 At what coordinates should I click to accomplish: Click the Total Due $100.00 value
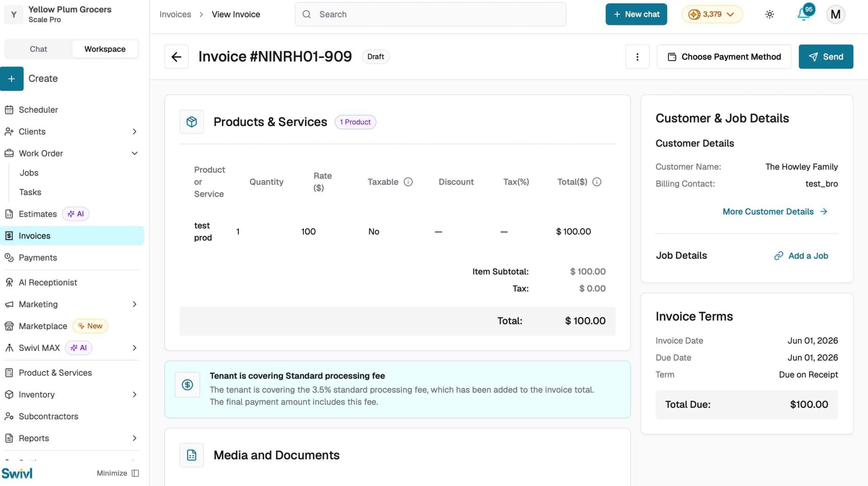tap(809, 405)
